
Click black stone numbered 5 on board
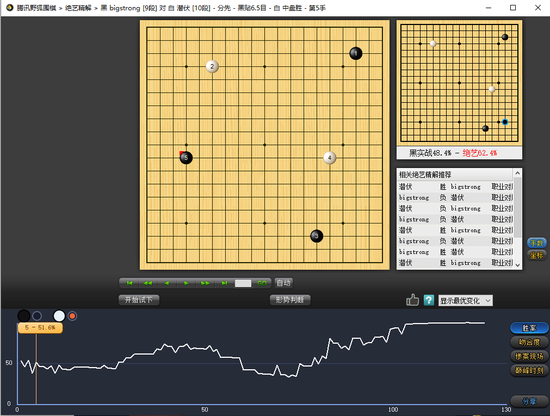click(186, 158)
